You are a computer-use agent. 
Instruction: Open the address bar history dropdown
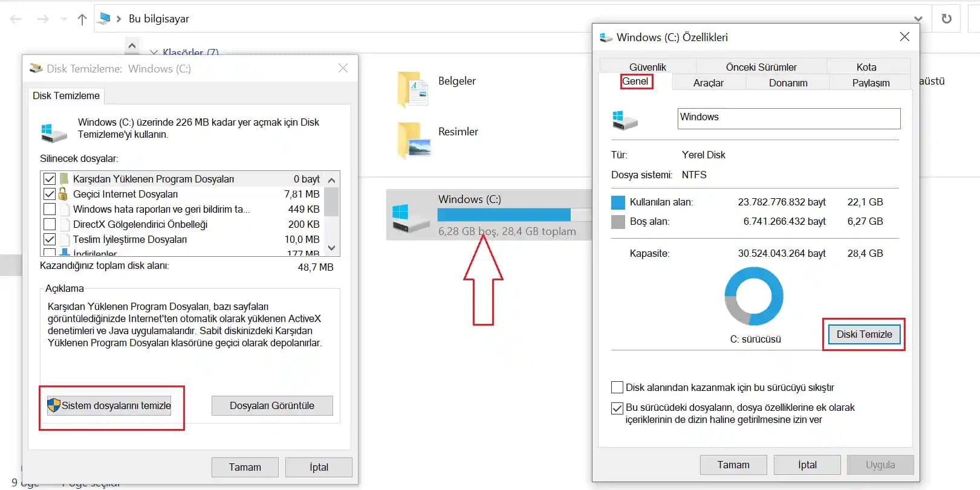tap(918, 19)
